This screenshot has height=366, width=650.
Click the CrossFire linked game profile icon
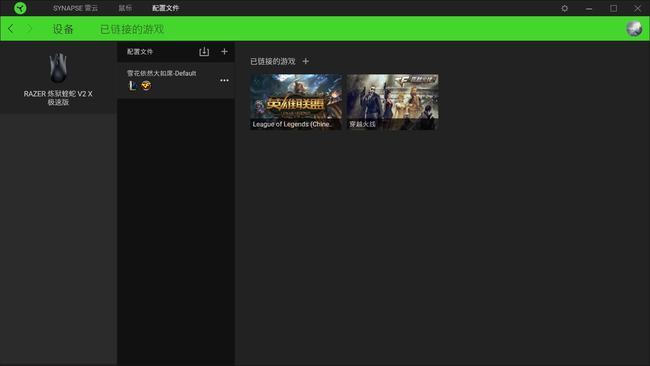146,86
